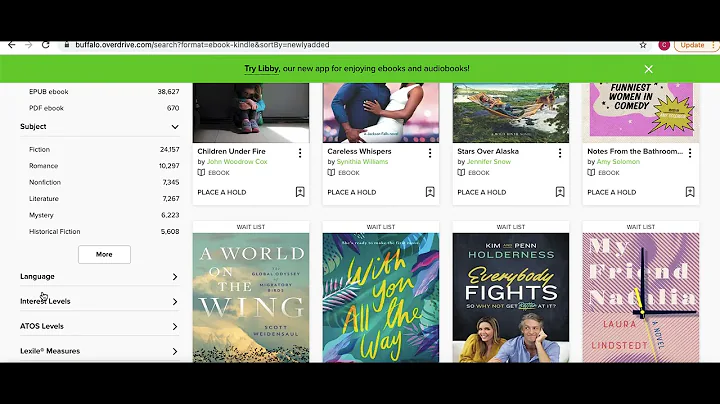Viewport: 720px width, 404px height.
Task: Open author Synithia Williams
Action: tap(362, 162)
